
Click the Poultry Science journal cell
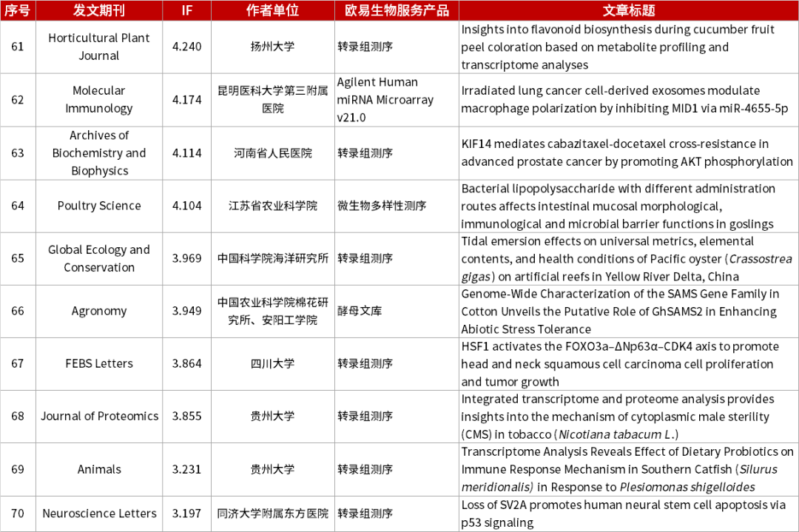coord(99,206)
